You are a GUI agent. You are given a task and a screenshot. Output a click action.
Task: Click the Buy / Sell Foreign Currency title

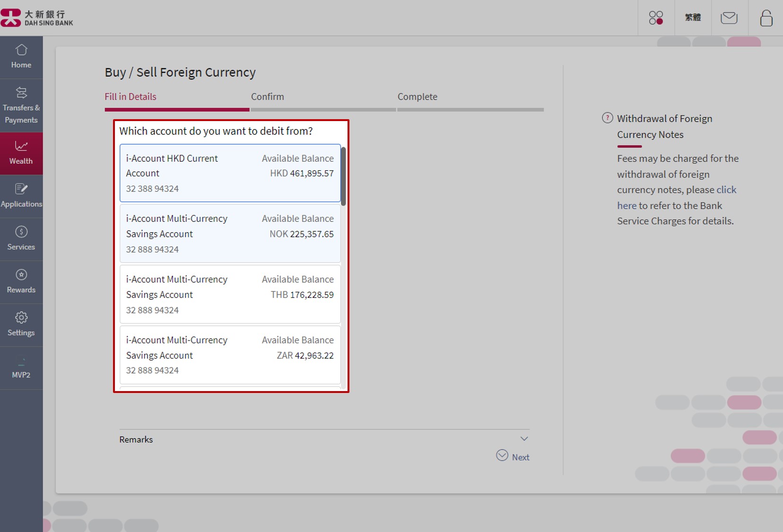pyautogui.click(x=180, y=72)
